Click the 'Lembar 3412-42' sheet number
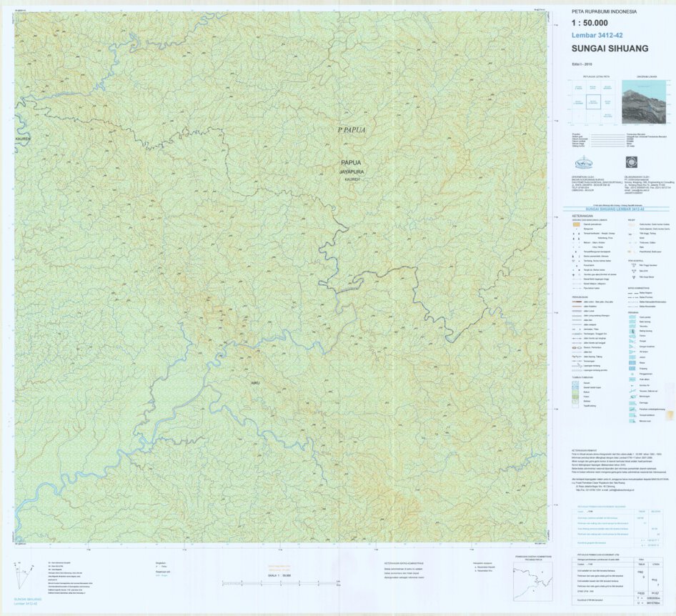 click(597, 35)
